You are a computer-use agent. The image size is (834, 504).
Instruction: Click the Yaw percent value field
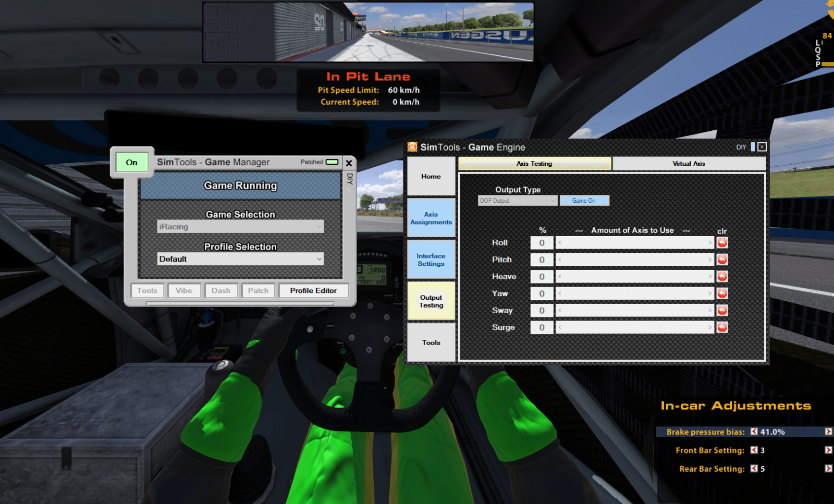coord(542,293)
